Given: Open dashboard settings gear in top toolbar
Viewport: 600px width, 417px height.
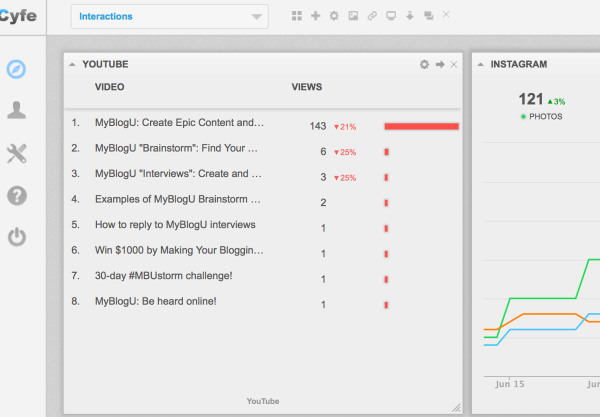Looking at the screenshot, I should [x=334, y=16].
